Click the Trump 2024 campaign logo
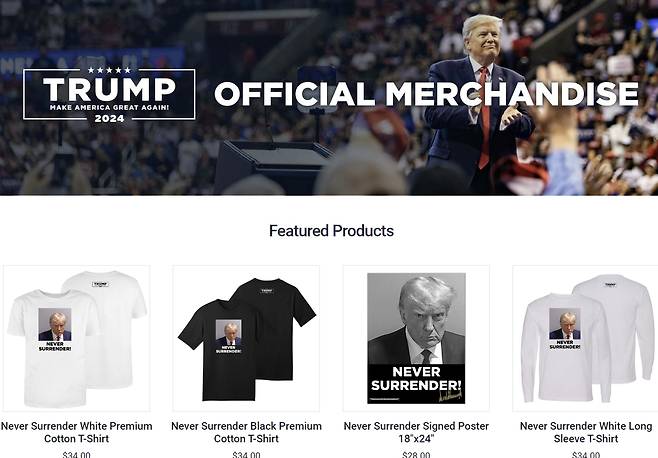The image size is (658, 458). pos(109,94)
